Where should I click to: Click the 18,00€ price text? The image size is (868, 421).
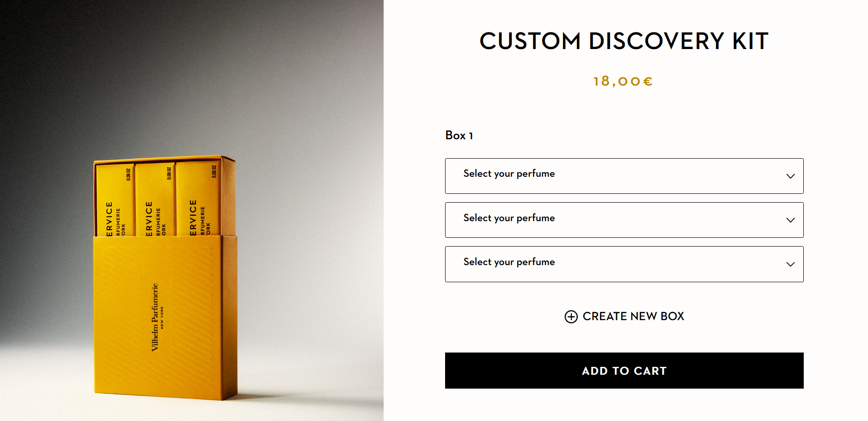pos(623,81)
